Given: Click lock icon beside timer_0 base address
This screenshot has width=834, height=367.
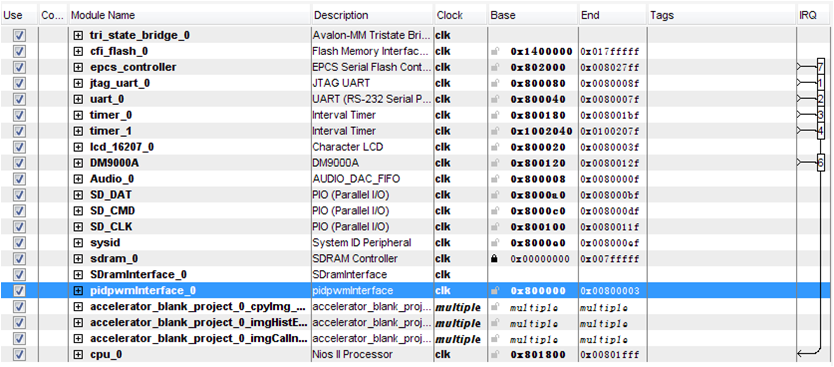Looking at the screenshot, I should 495,115.
